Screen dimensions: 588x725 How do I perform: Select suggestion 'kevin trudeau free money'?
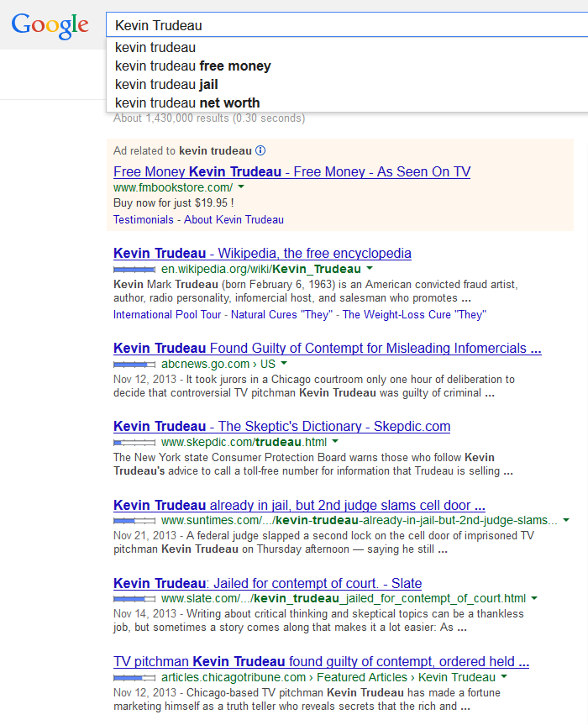tap(347, 66)
